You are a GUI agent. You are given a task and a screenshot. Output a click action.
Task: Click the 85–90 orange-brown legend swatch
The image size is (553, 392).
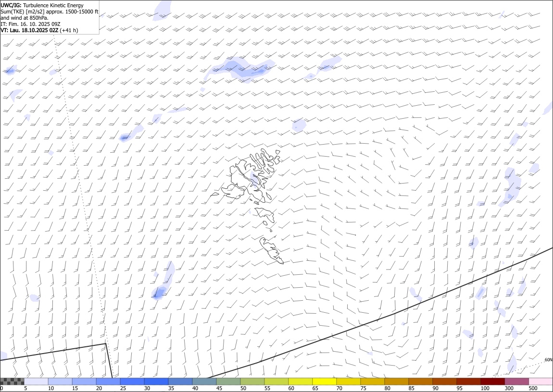pyautogui.click(x=420, y=381)
